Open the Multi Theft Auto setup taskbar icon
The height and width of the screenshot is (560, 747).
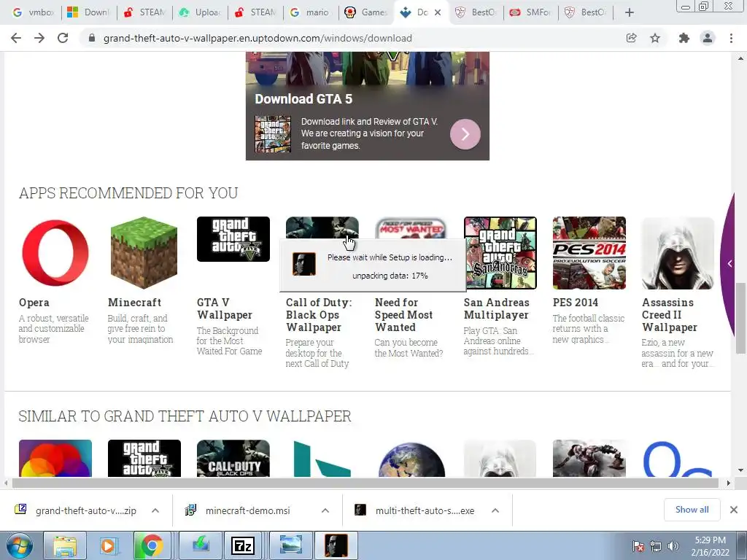tap(336, 545)
